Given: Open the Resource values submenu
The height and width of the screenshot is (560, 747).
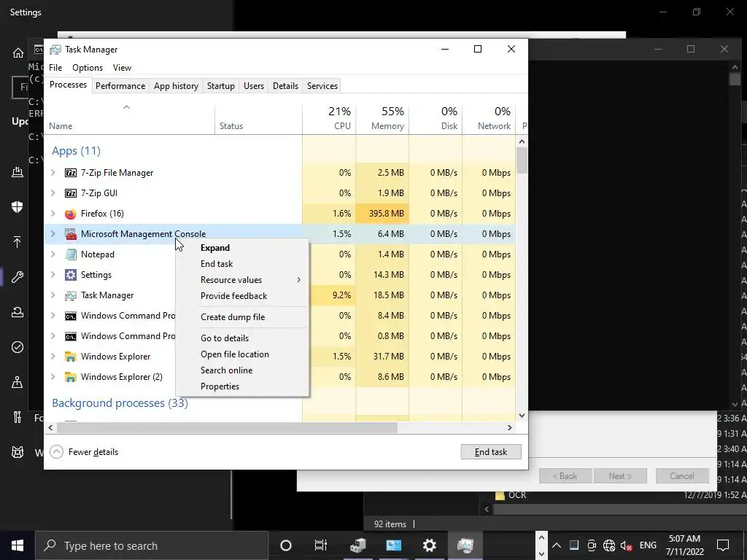Looking at the screenshot, I should click(x=242, y=280).
